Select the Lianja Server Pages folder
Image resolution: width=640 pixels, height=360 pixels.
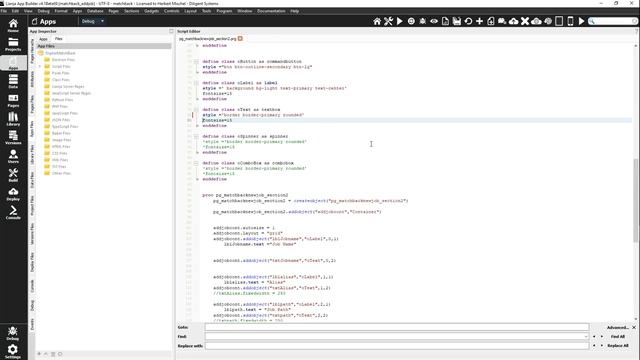click(x=68, y=87)
